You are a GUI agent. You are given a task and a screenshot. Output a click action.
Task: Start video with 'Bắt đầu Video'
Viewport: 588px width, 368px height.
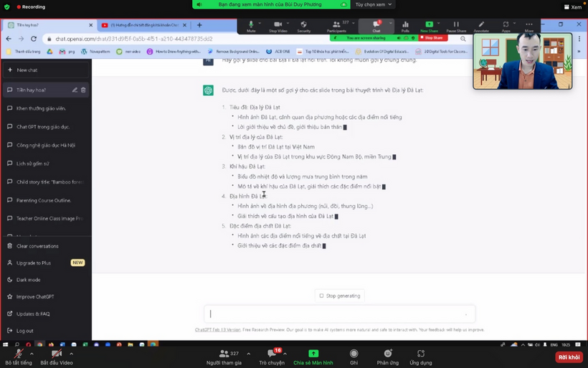pos(57,357)
